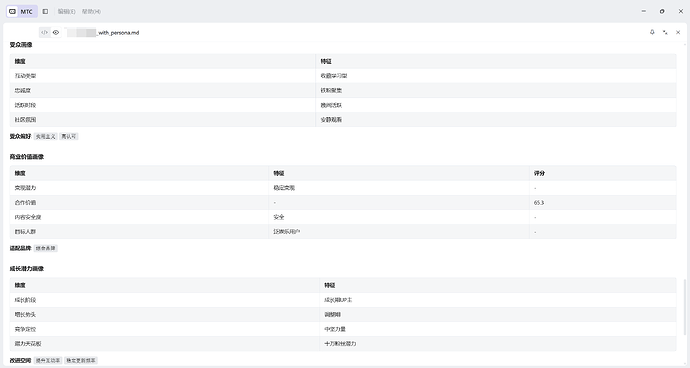Click the 中坚力量 table cell
Image resolution: width=690 pixels, height=368 pixels.
click(x=498, y=329)
